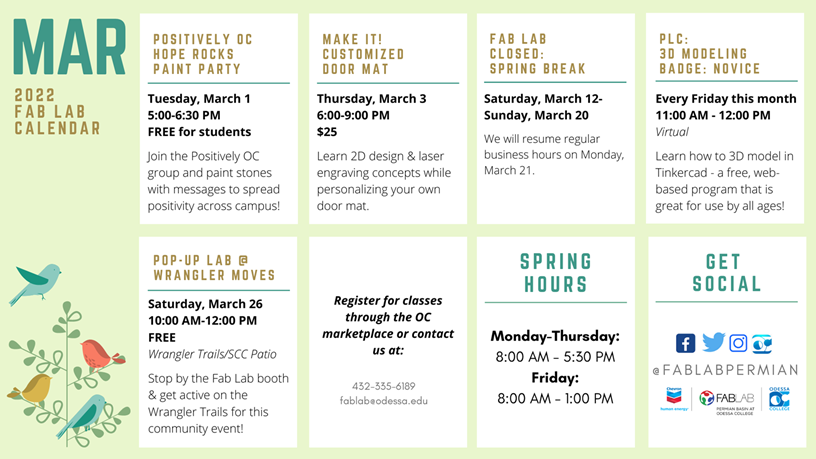This screenshot has height=459, width=816.
Task: Click the Instagram icon
Action: (x=738, y=343)
